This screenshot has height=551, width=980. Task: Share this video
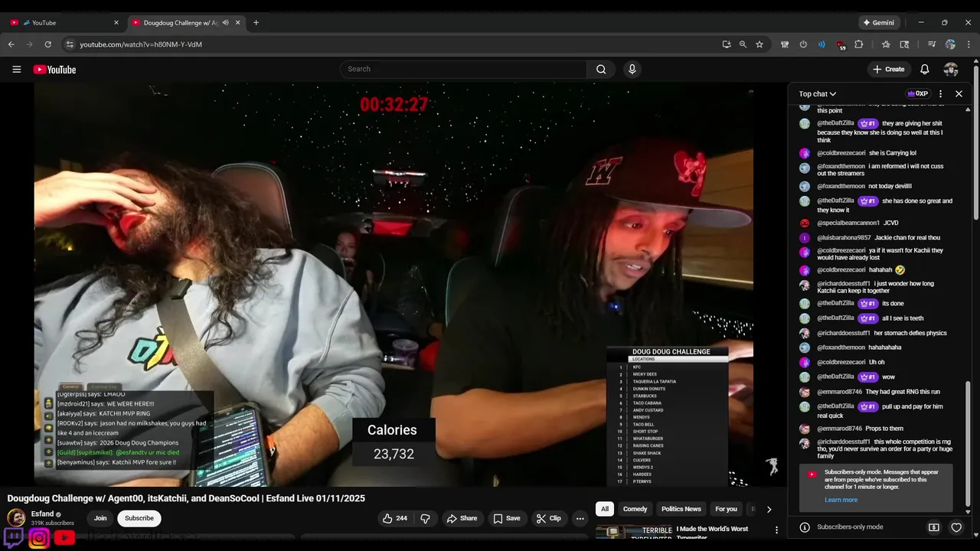click(462, 518)
